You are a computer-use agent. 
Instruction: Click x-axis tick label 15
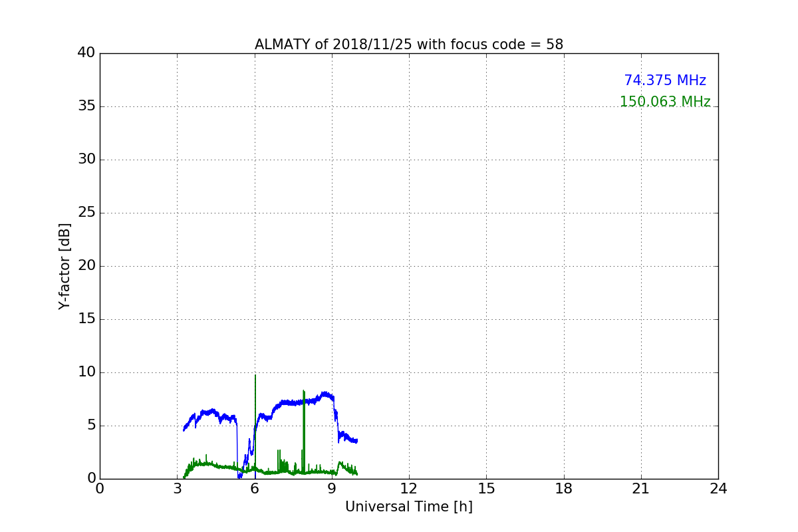point(487,489)
